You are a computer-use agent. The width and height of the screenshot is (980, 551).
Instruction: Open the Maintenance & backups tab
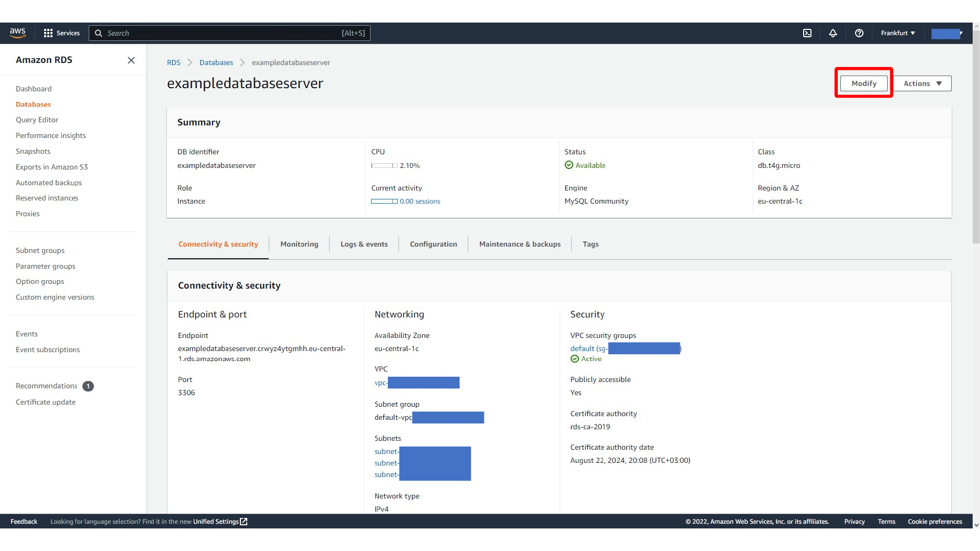pos(520,244)
